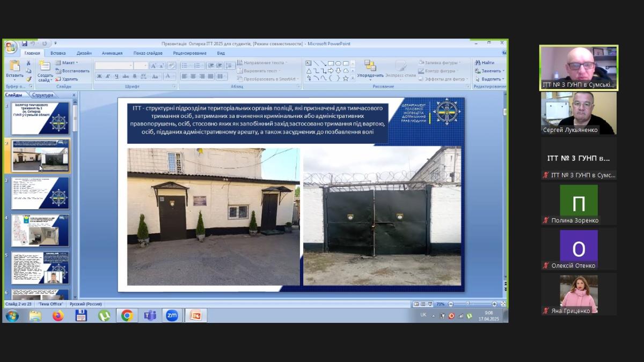Switch to the Структура pane tab

42,95
